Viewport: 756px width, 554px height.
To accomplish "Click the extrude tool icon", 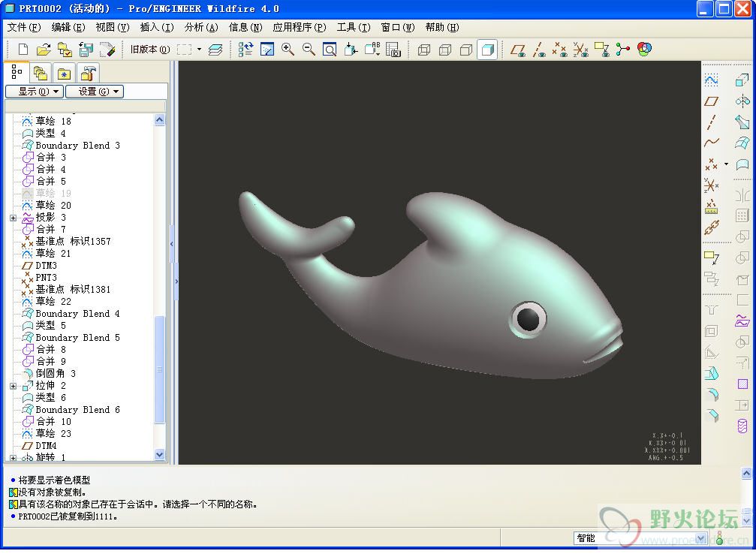I will [742, 80].
